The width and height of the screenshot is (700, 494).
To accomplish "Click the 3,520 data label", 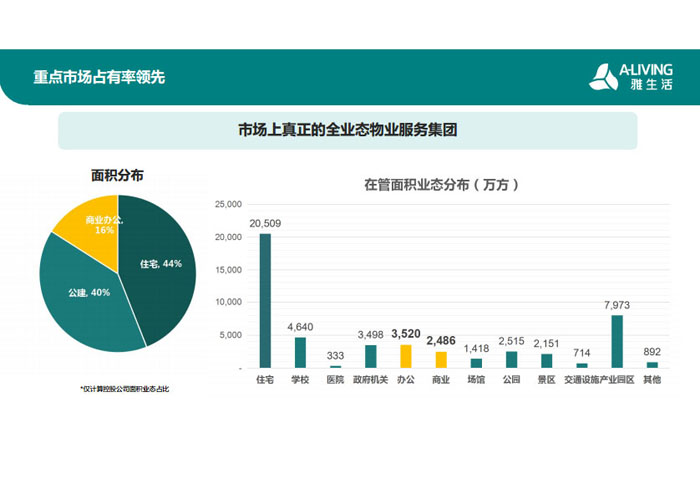I will coord(406,333).
